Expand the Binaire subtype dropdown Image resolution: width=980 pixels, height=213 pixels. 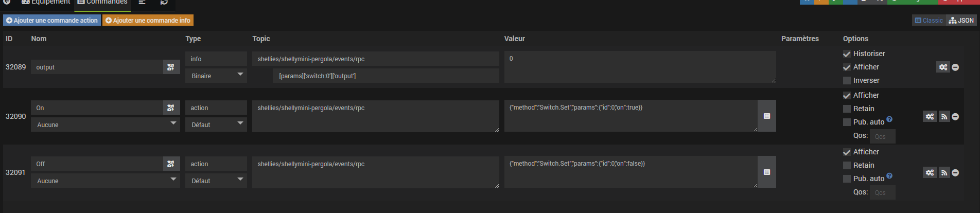click(x=216, y=76)
